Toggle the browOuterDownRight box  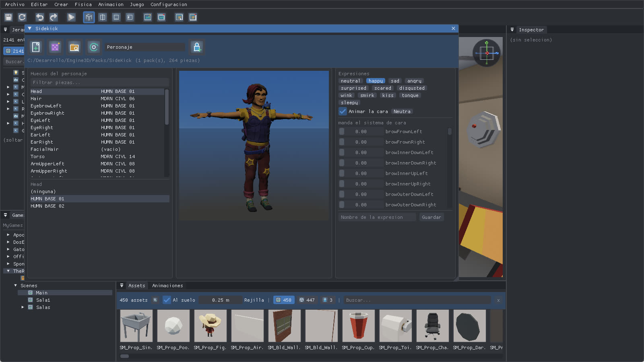(342, 205)
